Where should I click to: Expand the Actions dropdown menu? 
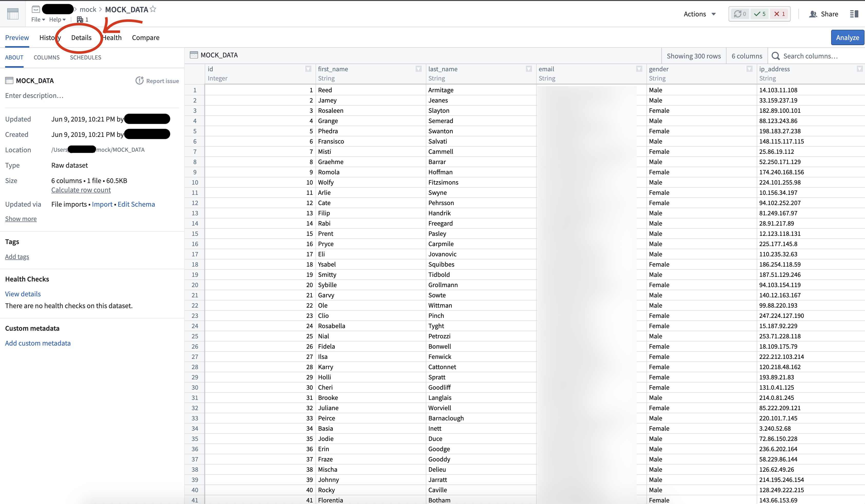[x=700, y=14]
